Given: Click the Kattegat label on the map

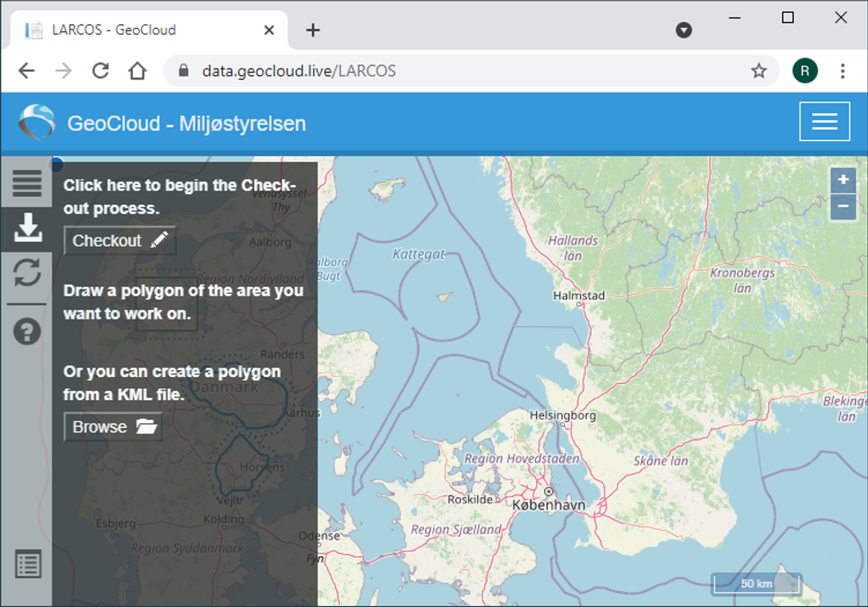Looking at the screenshot, I should [x=419, y=254].
